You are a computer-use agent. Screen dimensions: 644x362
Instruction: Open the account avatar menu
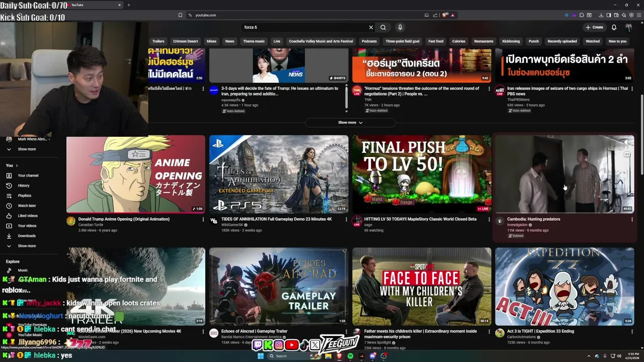tap(628, 27)
